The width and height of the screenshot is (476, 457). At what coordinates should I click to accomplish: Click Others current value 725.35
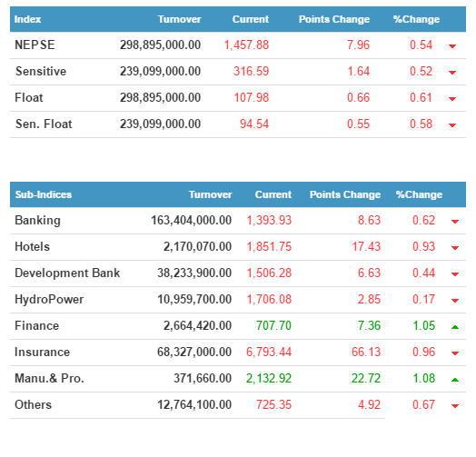point(273,405)
